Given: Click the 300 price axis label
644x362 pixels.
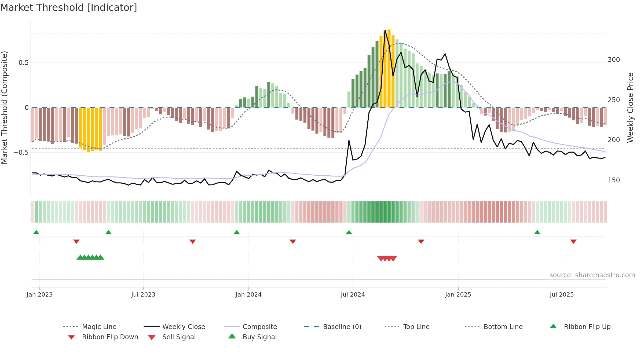Looking at the screenshot, I should pos(614,60).
